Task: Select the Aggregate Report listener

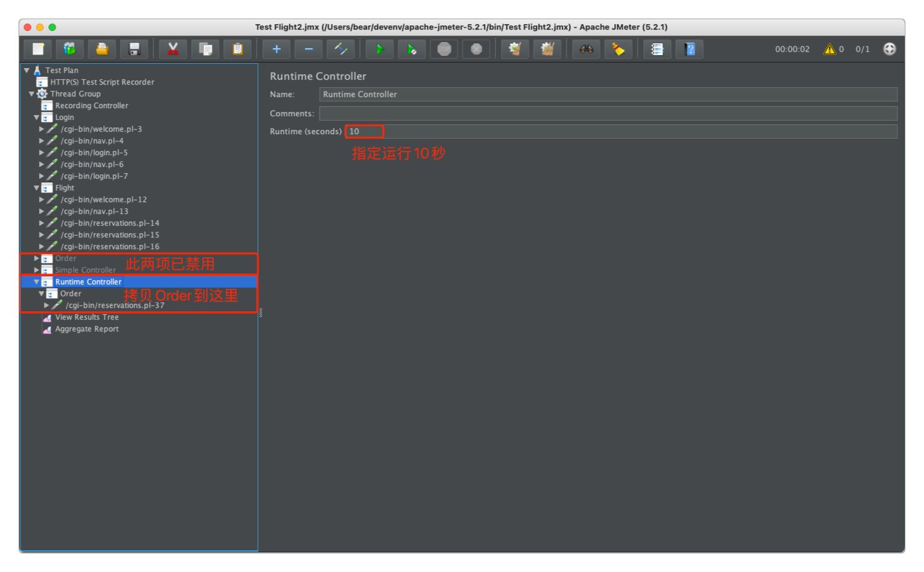Action: [x=87, y=329]
